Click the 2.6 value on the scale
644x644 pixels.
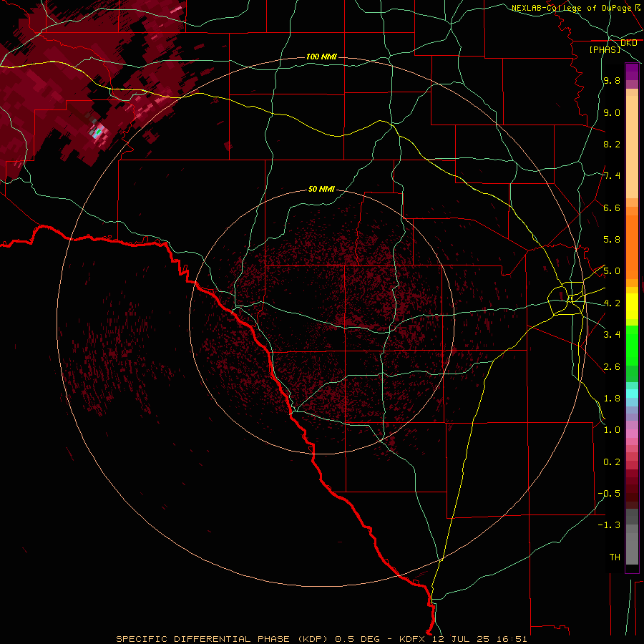(x=612, y=367)
